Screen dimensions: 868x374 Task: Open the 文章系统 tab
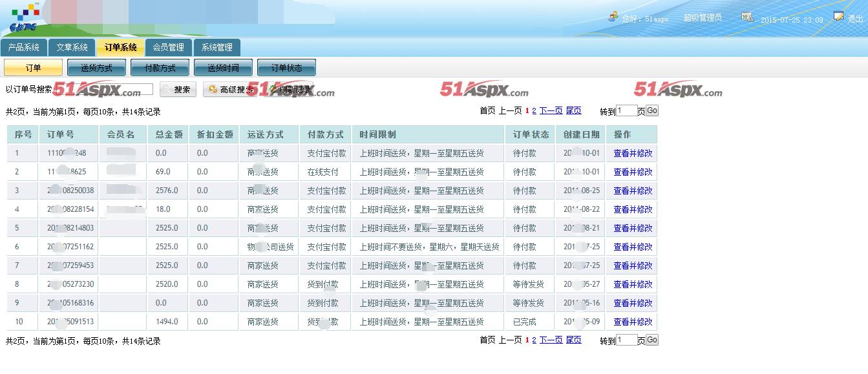coord(72,47)
